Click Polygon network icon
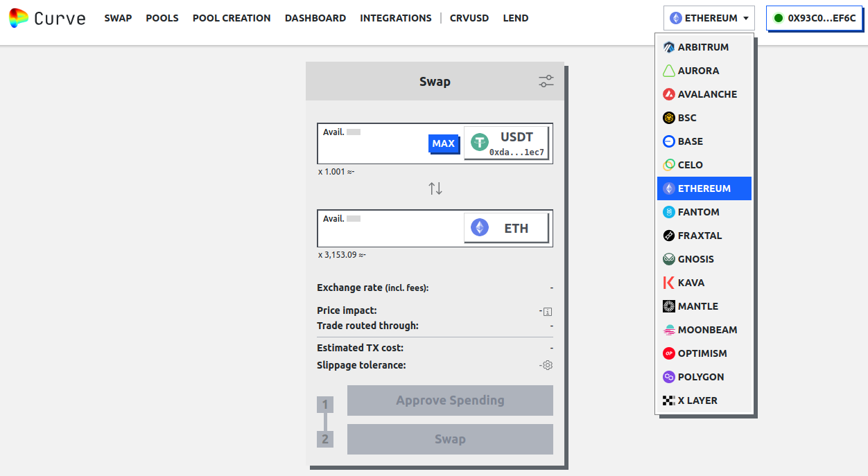 [x=669, y=377]
